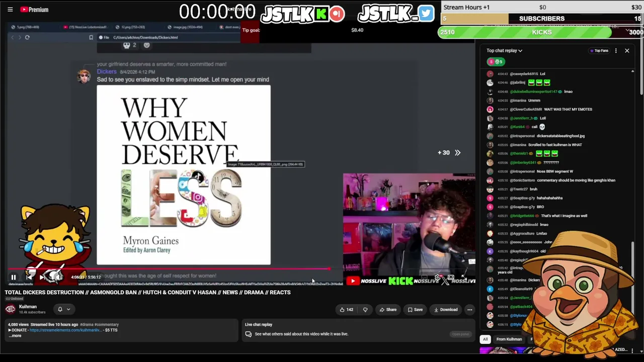
Task: Toggle theater mode in player
Action: (x=451, y=277)
